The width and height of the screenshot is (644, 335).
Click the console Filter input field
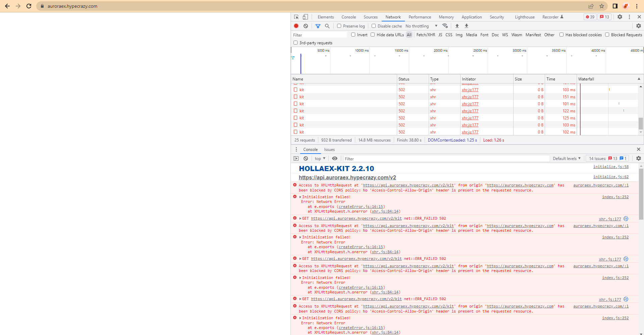tap(446, 159)
